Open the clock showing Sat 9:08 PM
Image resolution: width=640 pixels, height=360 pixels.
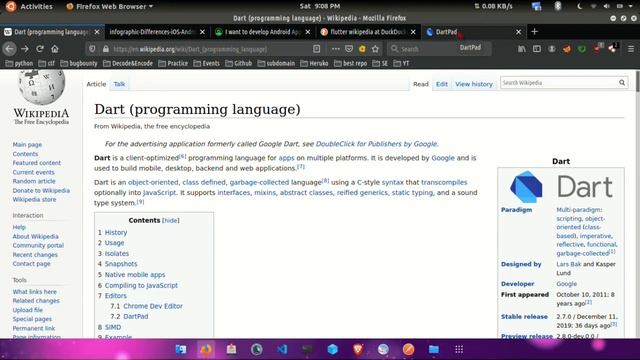pos(320,6)
